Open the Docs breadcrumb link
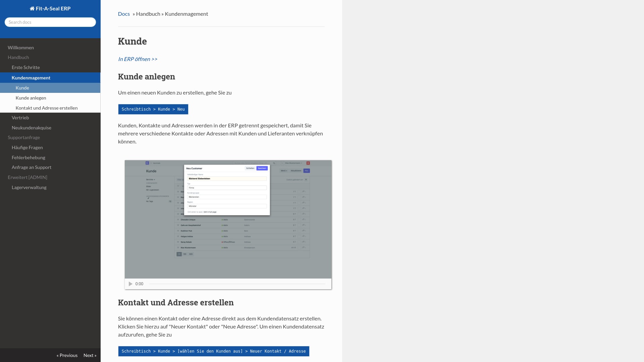Image resolution: width=644 pixels, height=362 pixels. click(124, 14)
